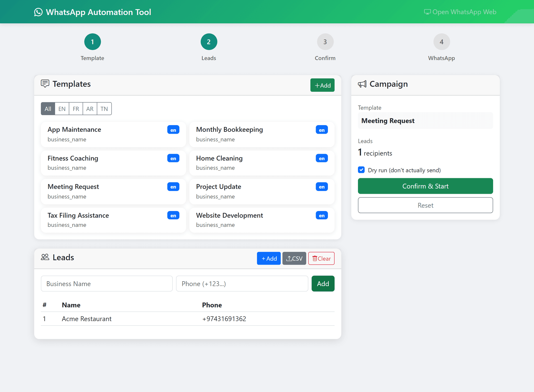The image size is (534, 392).
Task: Pick the Meeting Request template card
Action: click(113, 192)
